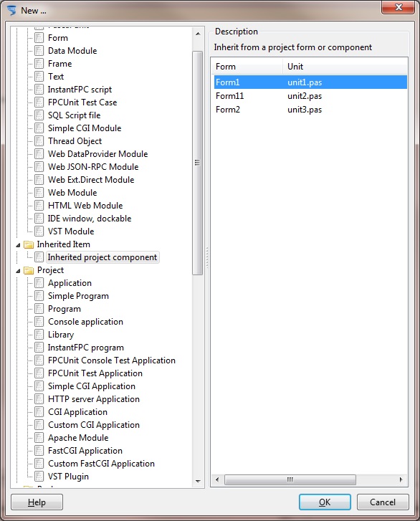
Task: Click the tree's scroll down arrow
Action: coord(198,481)
